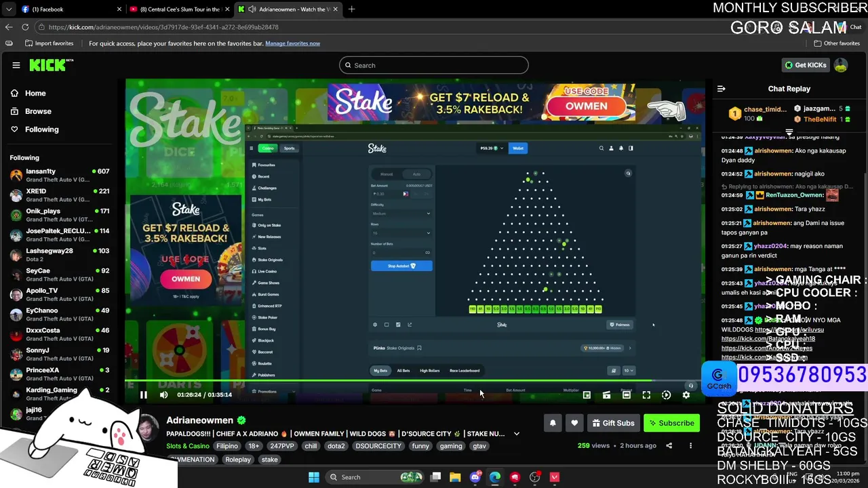Select the DSOURCECITY tag

tap(379, 446)
